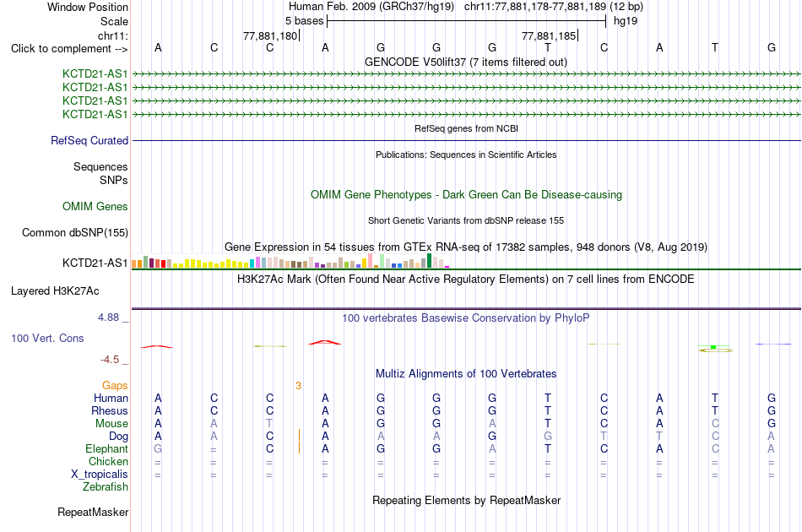
Task: Click the blue PhyloP line above last G
Action: pos(772,344)
